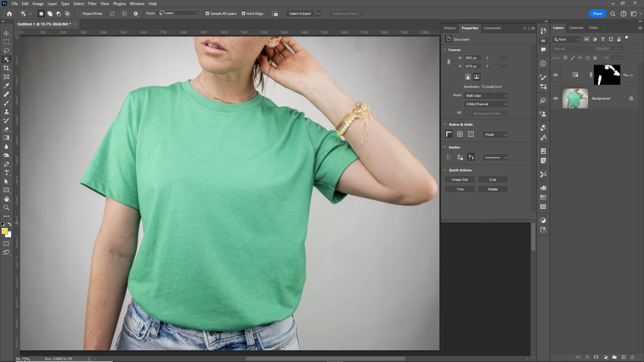Select the Hand tool
Viewport: 644px width, 362px height.
[x=6, y=199]
